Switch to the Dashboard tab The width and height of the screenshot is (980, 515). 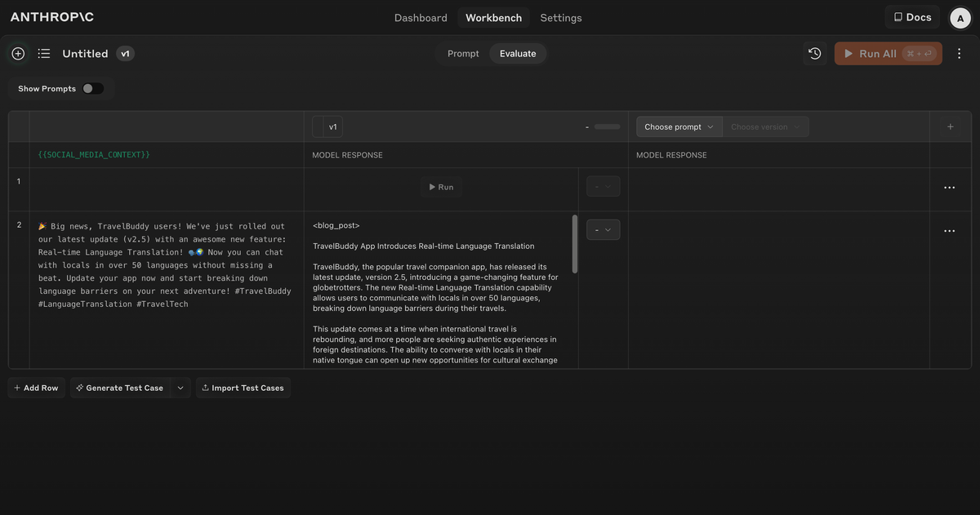(421, 18)
